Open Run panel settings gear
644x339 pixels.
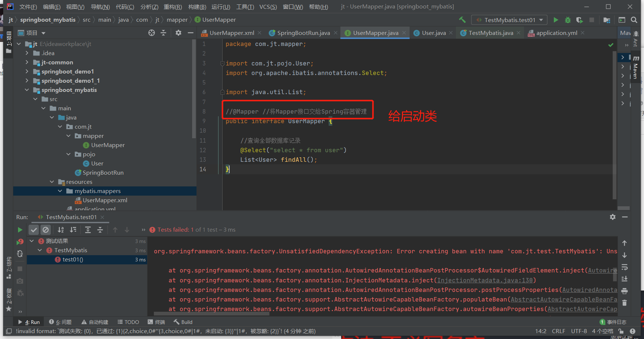click(613, 217)
